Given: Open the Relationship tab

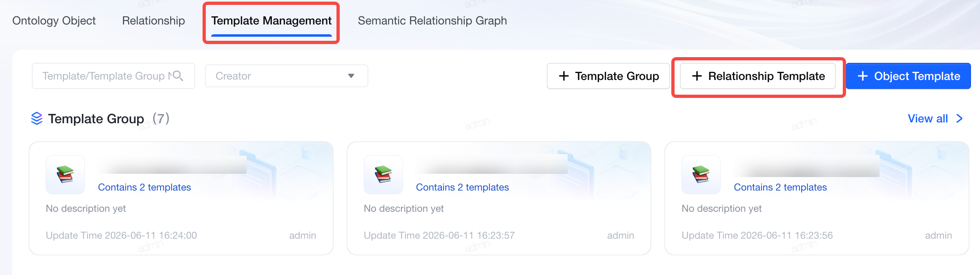Looking at the screenshot, I should pyautogui.click(x=154, y=20).
